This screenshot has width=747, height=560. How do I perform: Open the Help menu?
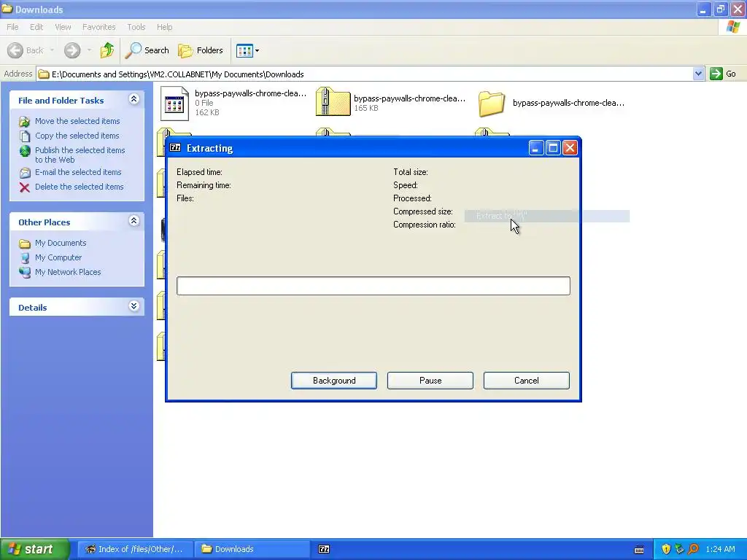pyautogui.click(x=164, y=27)
